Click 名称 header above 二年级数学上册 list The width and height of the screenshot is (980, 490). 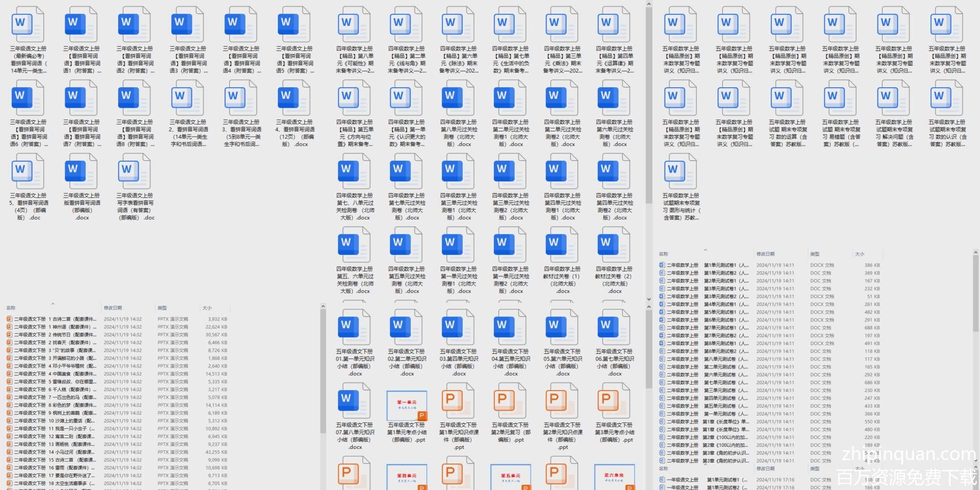tap(663, 254)
